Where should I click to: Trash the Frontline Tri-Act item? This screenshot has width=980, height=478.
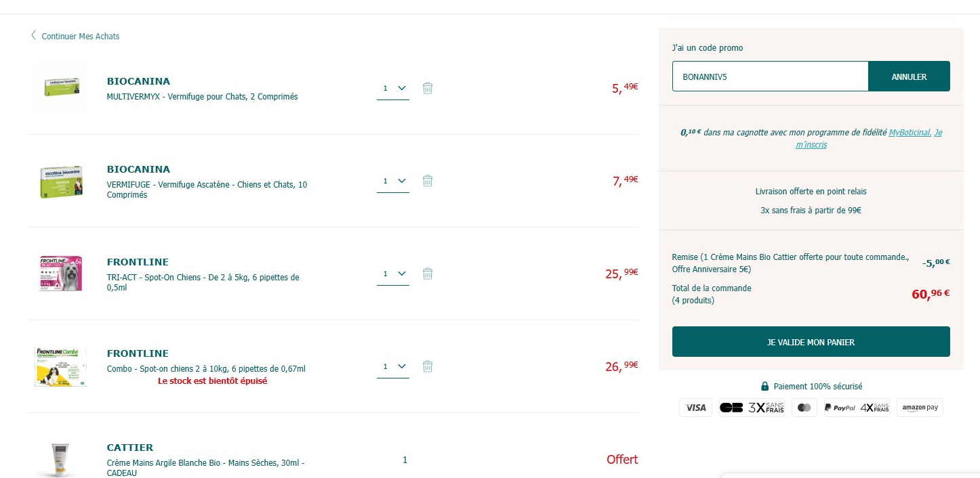tap(428, 274)
